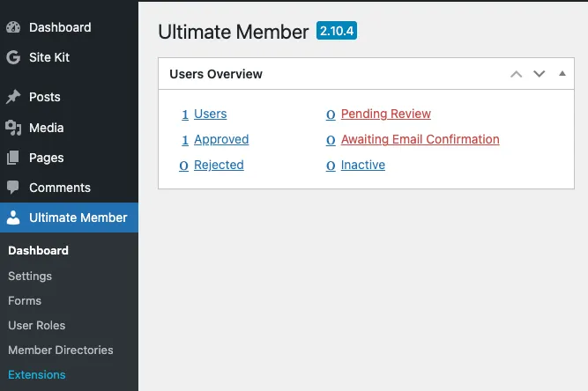Click the Comments speech bubble icon
Image resolution: width=588 pixels, height=391 pixels.
[13, 188]
